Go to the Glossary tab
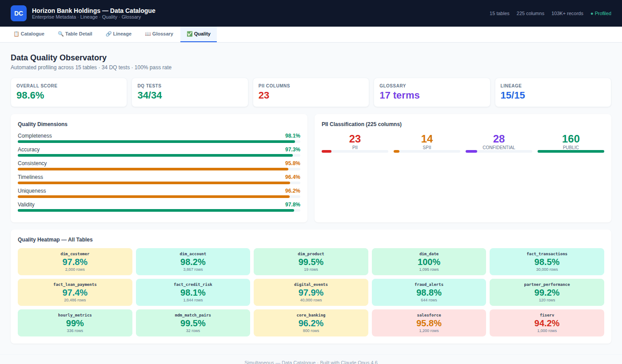The width and height of the screenshot is (622, 364). coord(159,34)
